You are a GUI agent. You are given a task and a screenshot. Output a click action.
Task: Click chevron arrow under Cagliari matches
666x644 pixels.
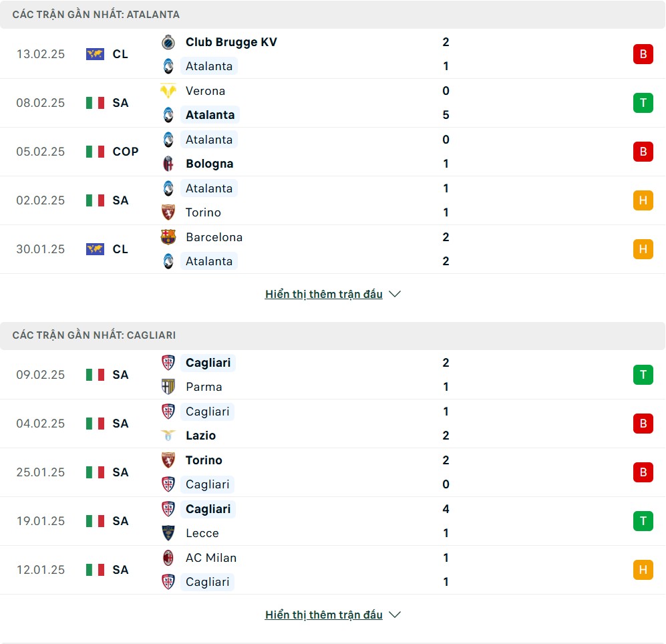point(395,615)
